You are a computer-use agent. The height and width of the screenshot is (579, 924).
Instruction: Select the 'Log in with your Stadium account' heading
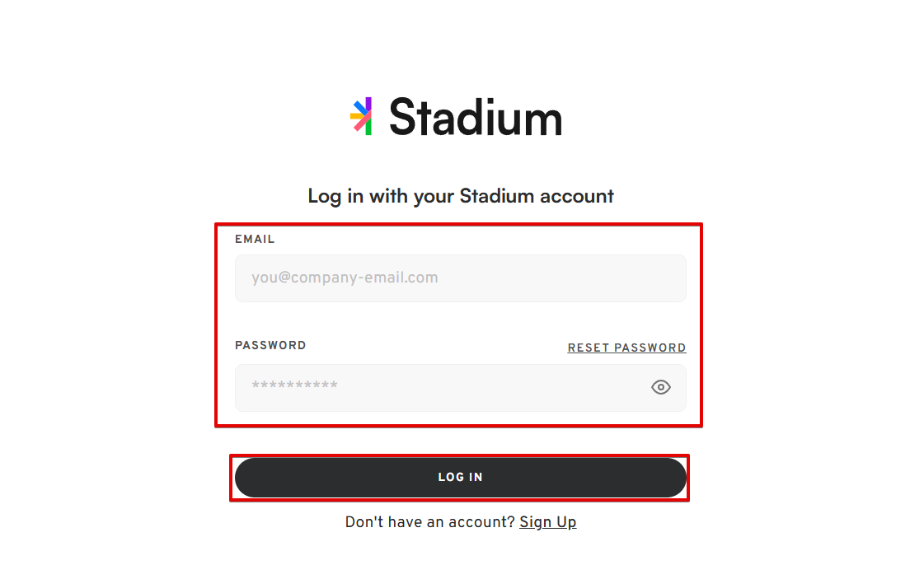(460, 196)
